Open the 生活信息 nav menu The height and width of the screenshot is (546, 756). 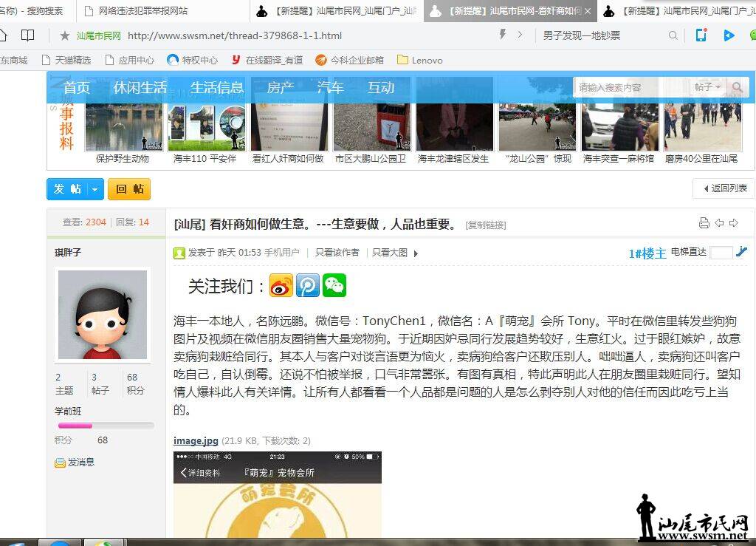[x=217, y=87]
